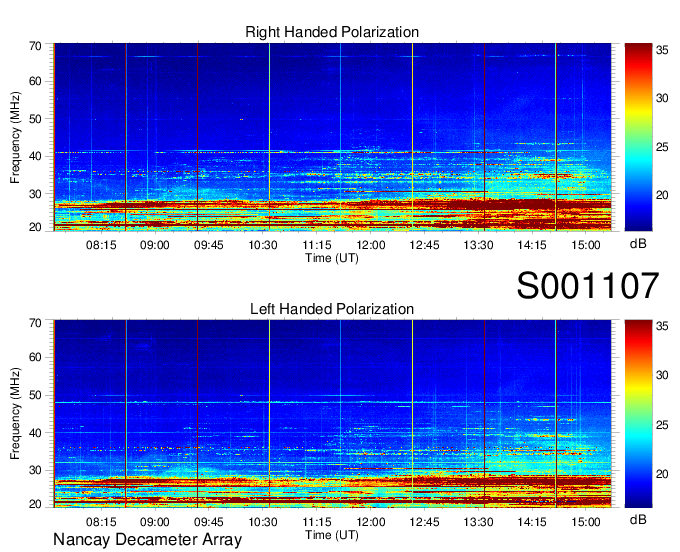This screenshot has width=680, height=552.
Task: Click the 25 dB tick on Right Handed colorbar
Action: coord(662,147)
